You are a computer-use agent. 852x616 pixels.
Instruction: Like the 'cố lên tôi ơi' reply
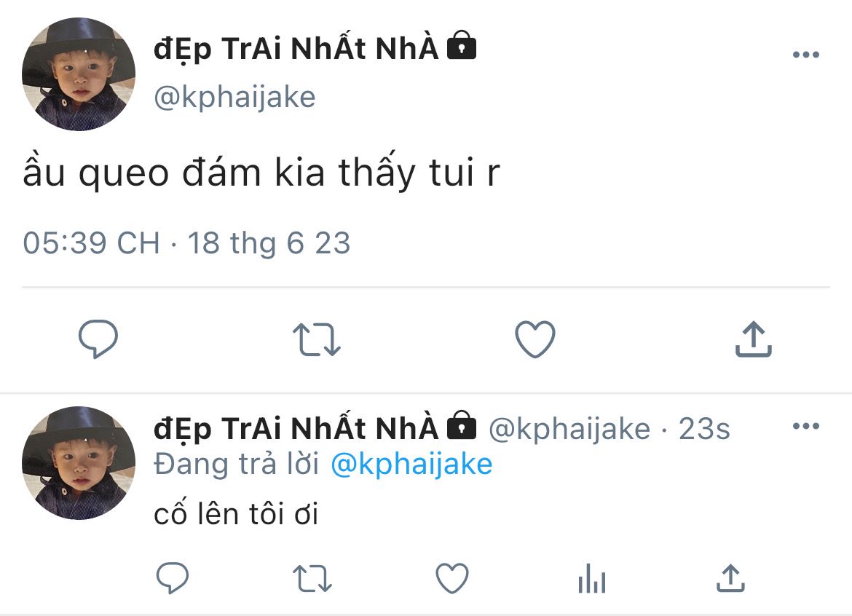tap(452, 578)
